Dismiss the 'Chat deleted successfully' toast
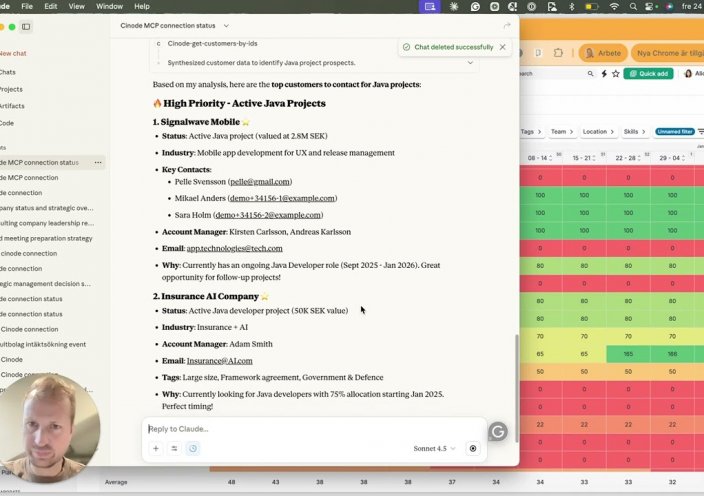Image resolution: width=704 pixels, height=496 pixels. (502, 47)
